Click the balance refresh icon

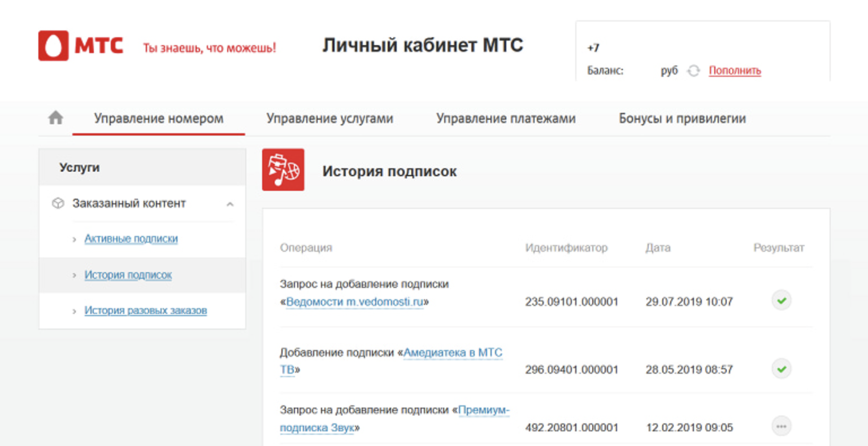[693, 71]
